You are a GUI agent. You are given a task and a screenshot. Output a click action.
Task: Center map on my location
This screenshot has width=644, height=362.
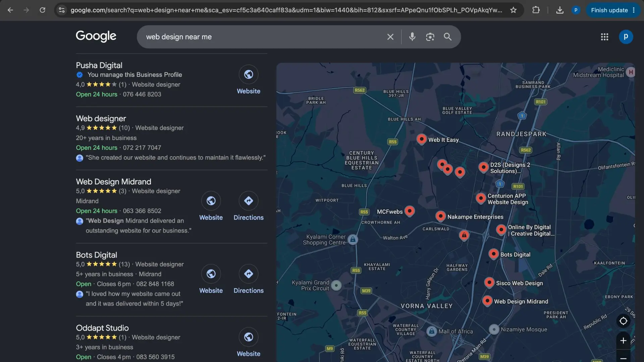(623, 321)
